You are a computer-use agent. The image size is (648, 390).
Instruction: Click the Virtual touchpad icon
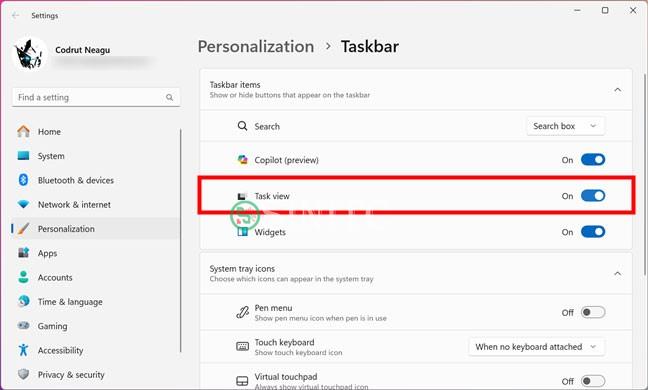point(243,380)
